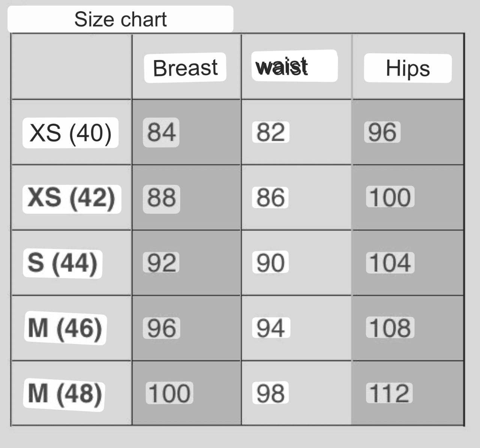The height and width of the screenshot is (448, 480).
Task: Select the M (46) row label
Action: [x=65, y=328]
